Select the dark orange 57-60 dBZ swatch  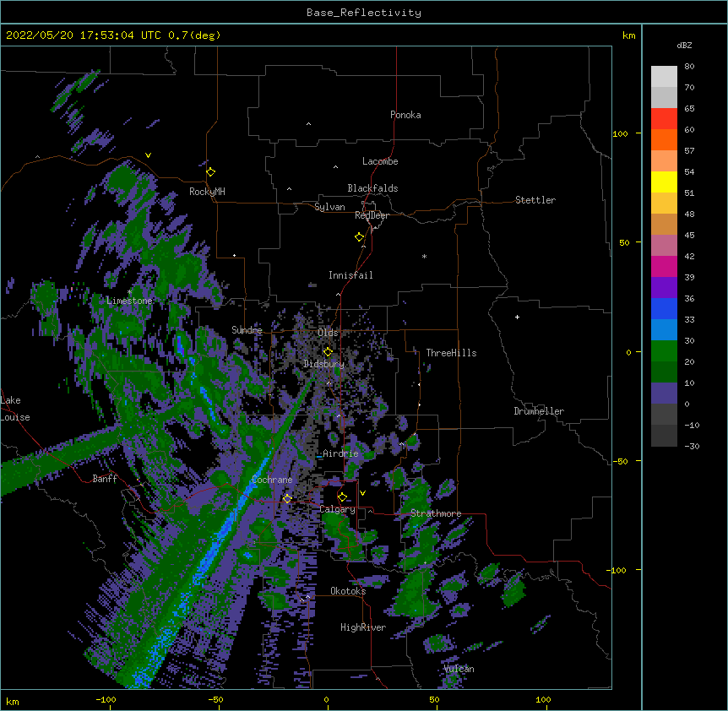pyautogui.click(x=664, y=139)
